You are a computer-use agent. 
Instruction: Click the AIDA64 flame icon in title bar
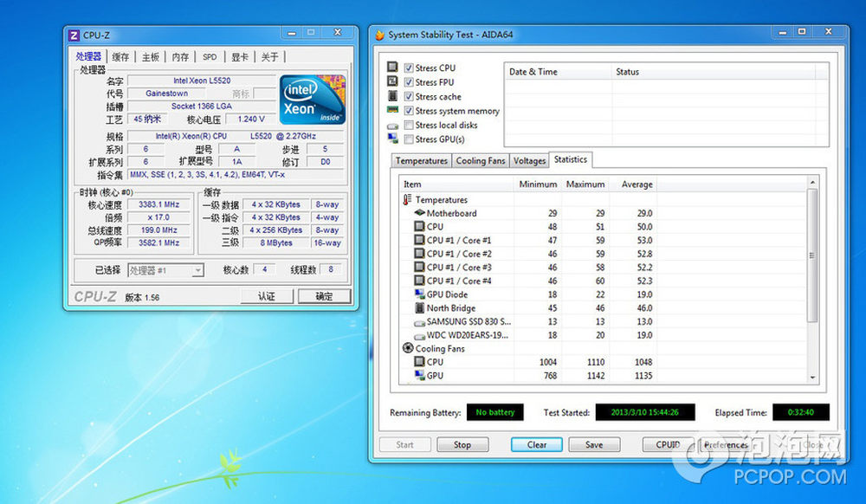379,35
